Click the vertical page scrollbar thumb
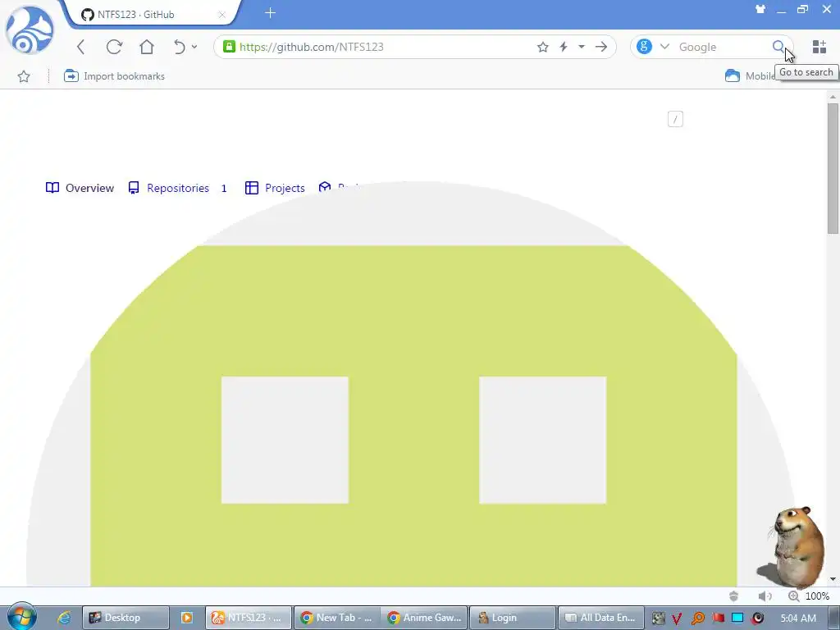The height and width of the screenshot is (630, 840). pyautogui.click(x=833, y=168)
